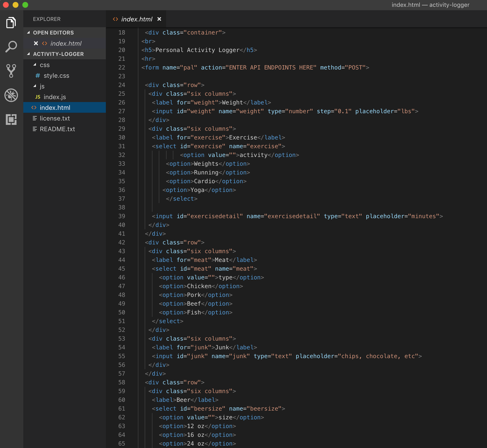Click the JS icon beside index.js
The width and height of the screenshot is (487, 448).
(38, 97)
